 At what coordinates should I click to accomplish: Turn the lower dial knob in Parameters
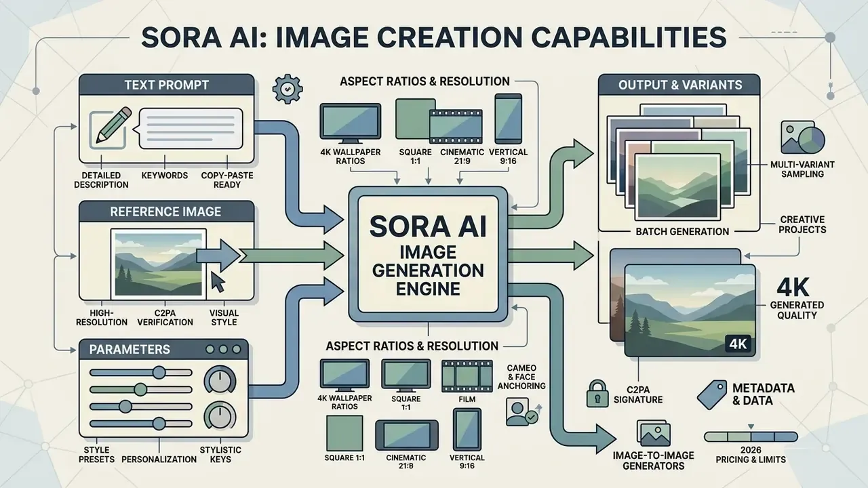pos(219,415)
